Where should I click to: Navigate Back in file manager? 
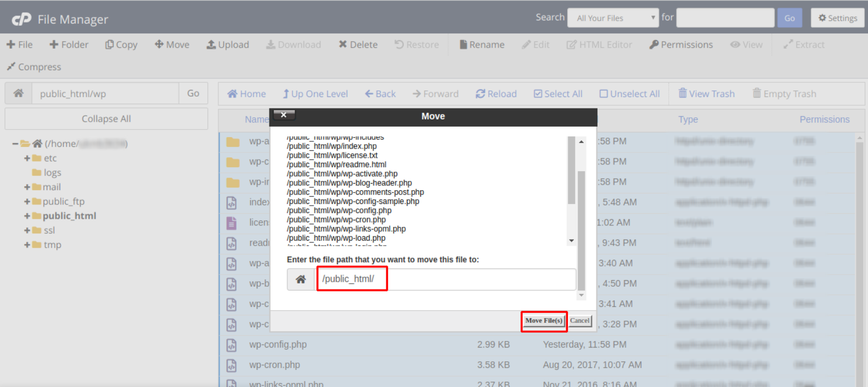(x=380, y=94)
